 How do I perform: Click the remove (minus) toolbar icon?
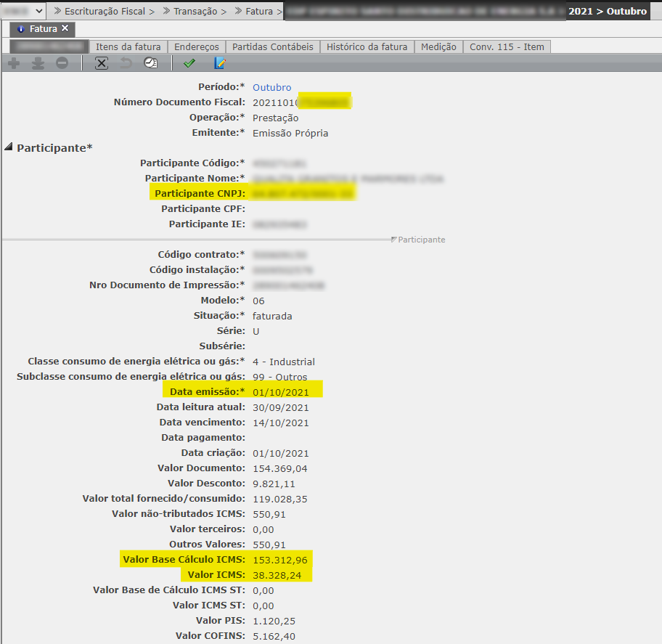(62, 64)
